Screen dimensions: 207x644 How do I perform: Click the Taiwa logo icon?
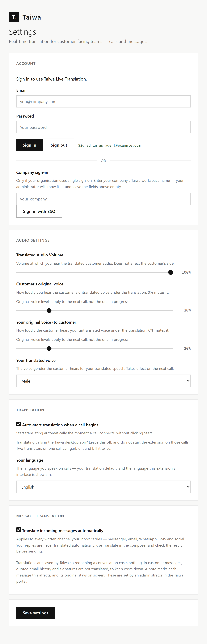pyautogui.click(x=14, y=17)
